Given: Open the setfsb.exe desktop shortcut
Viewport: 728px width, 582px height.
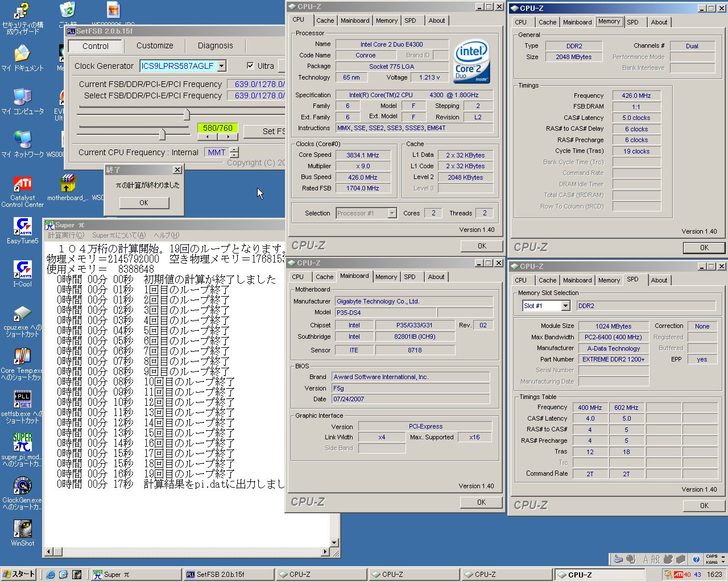Looking at the screenshot, I should [22, 400].
